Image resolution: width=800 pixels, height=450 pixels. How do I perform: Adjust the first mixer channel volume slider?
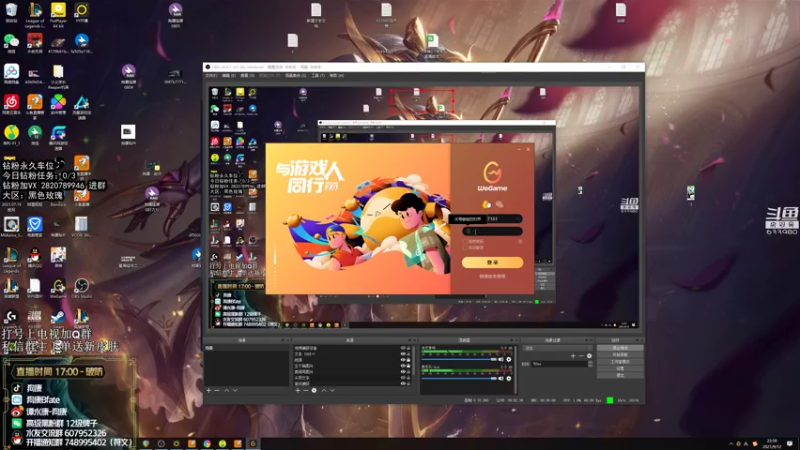(459, 359)
